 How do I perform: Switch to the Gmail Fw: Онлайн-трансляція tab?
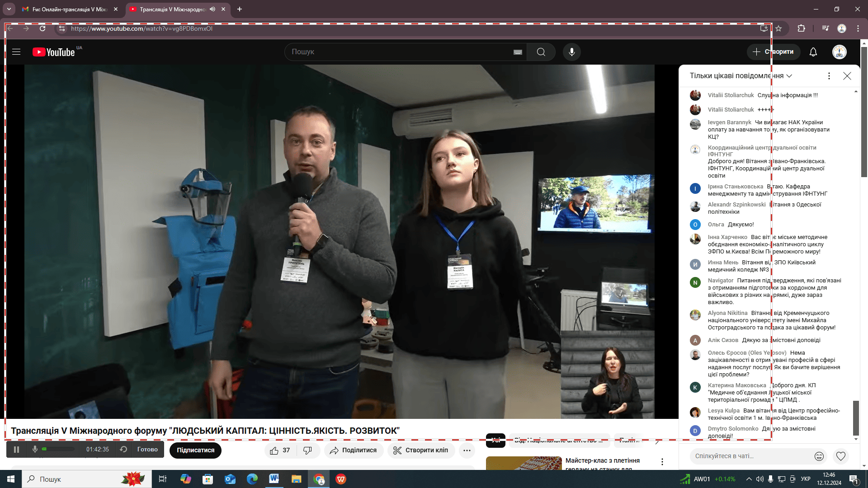70,9
